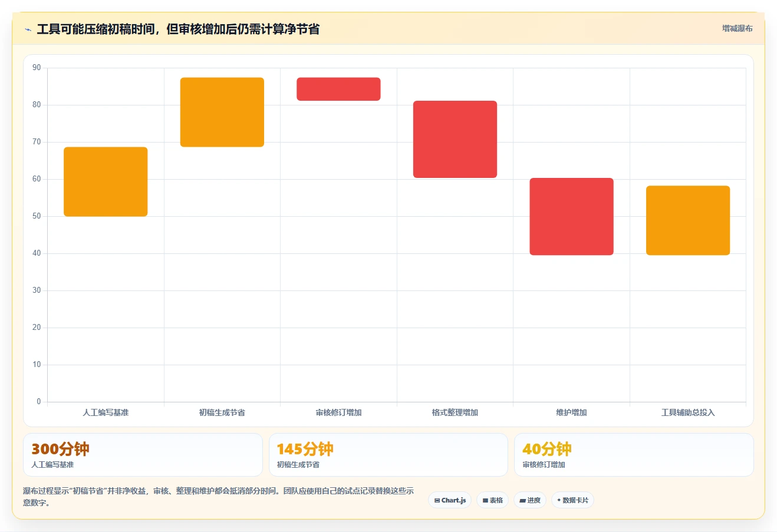Click the 格式整理增加 x-axis label
777x532 pixels.
tap(455, 412)
